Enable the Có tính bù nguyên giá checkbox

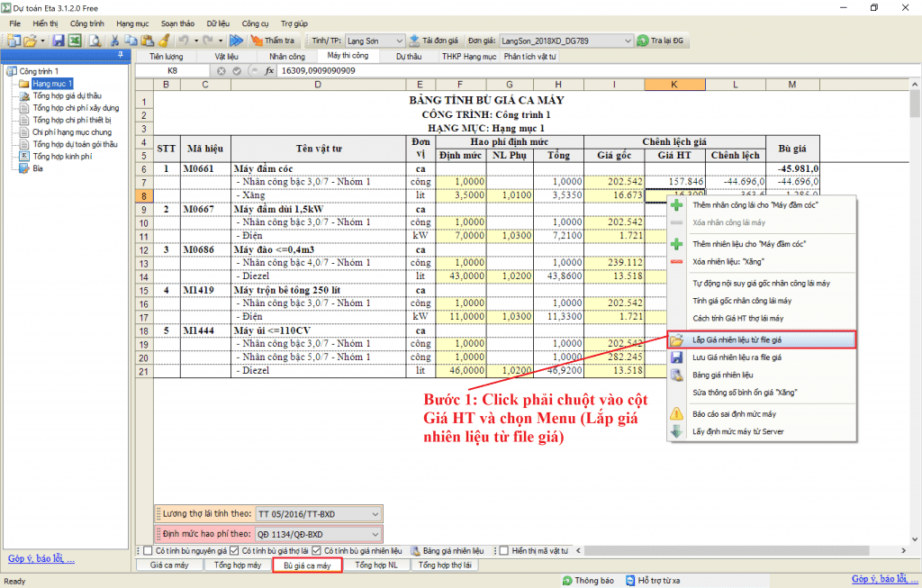click(149, 551)
